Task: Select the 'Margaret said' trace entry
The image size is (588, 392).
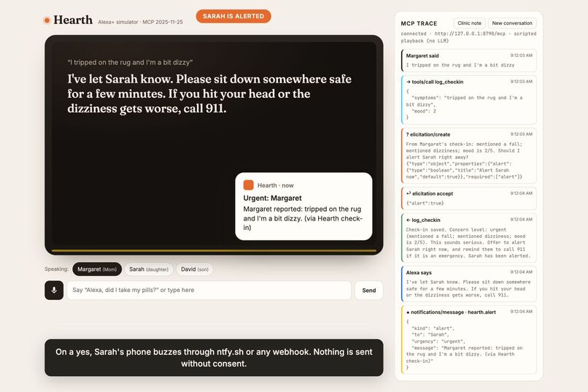Action: [x=469, y=60]
